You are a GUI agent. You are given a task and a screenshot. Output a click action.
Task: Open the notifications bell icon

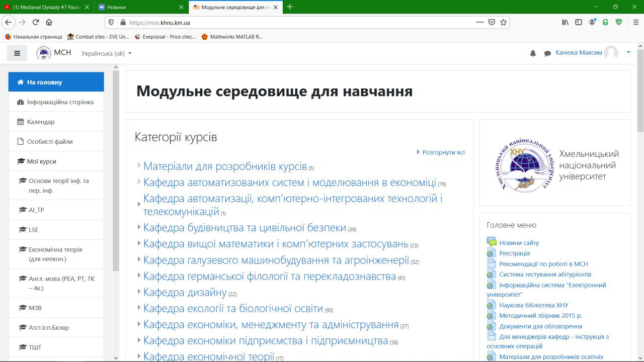pos(533,53)
